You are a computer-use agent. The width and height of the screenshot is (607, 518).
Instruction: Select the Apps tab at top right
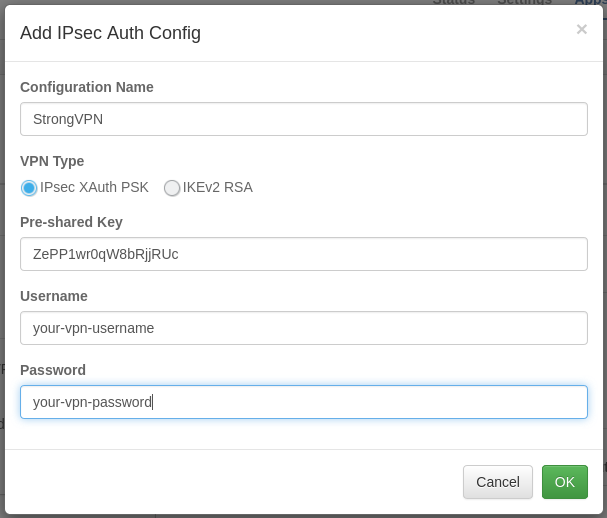(x=590, y=2)
